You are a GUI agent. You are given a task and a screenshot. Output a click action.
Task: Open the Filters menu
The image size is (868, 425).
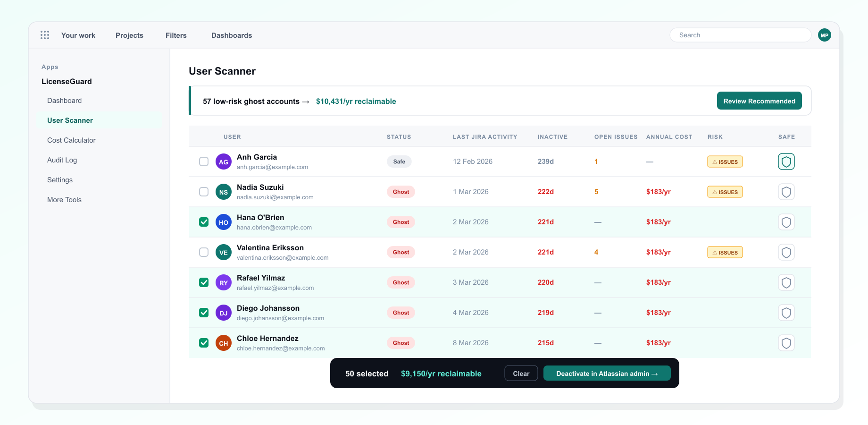tap(176, 35)
